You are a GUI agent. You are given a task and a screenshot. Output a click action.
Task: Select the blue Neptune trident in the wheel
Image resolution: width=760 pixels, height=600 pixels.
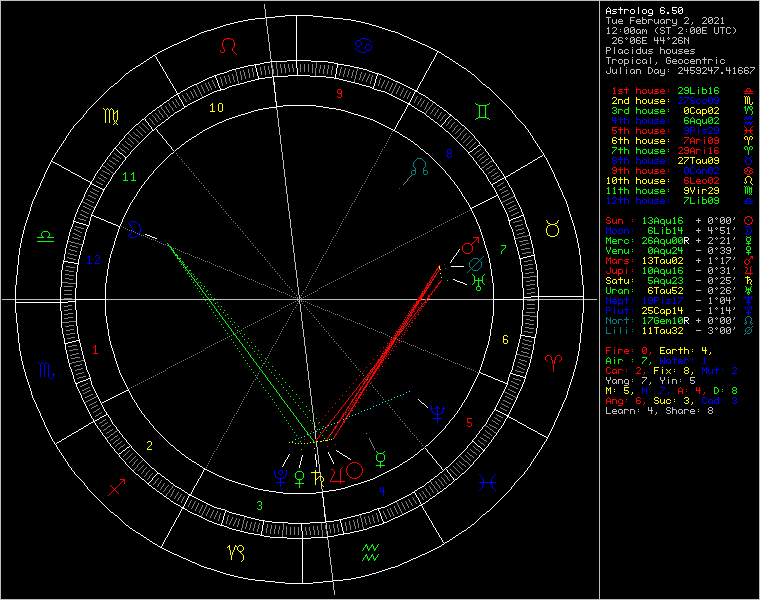(437, 414)
